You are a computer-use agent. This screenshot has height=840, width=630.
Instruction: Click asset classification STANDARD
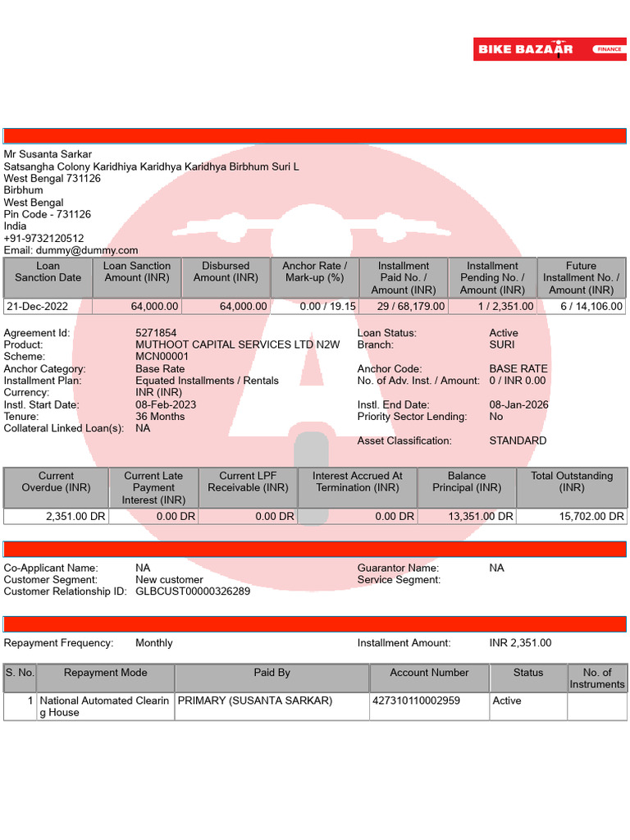[x=518, y=441]
